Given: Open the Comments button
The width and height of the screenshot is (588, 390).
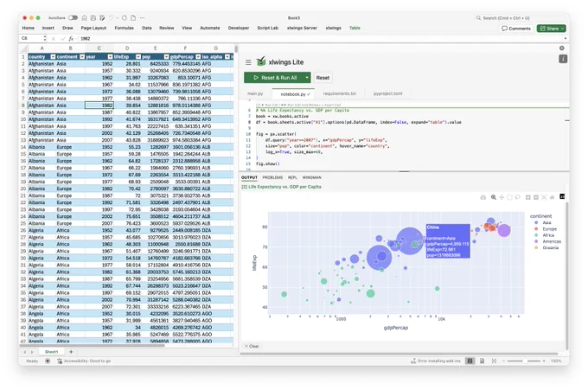Looking at the screenshot, I should click(516, 29).
